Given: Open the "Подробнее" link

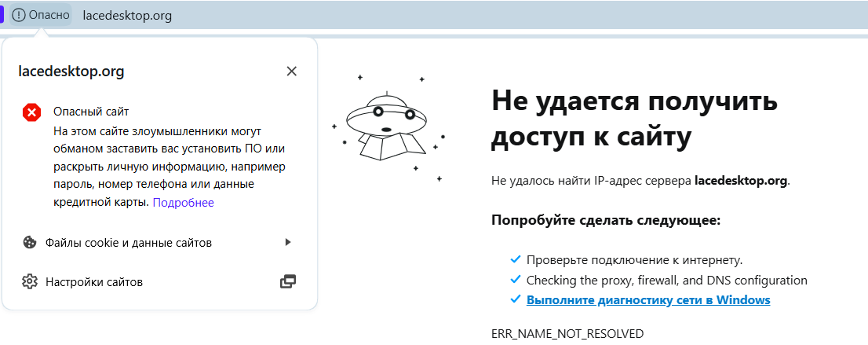Looking at the screenshot, I should [183, 203].
